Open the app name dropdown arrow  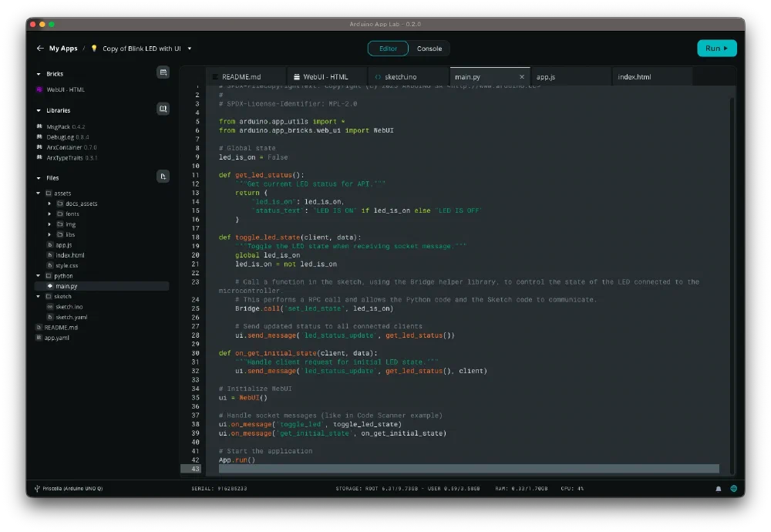(190, 49)
